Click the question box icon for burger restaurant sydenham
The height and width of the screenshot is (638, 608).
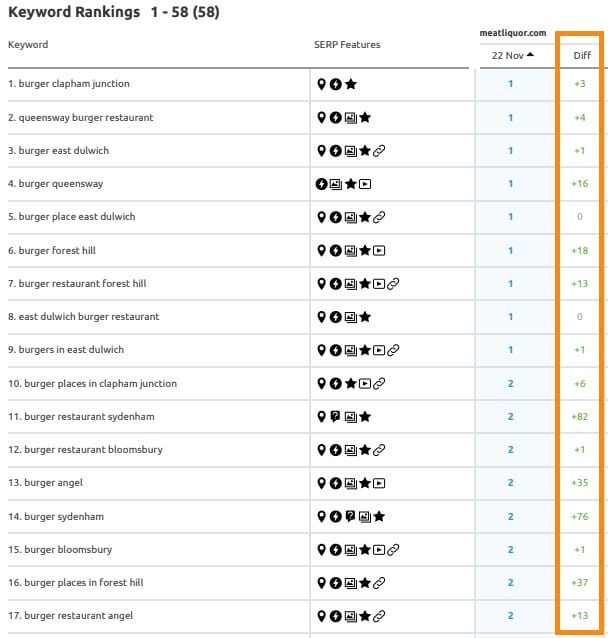336,417
